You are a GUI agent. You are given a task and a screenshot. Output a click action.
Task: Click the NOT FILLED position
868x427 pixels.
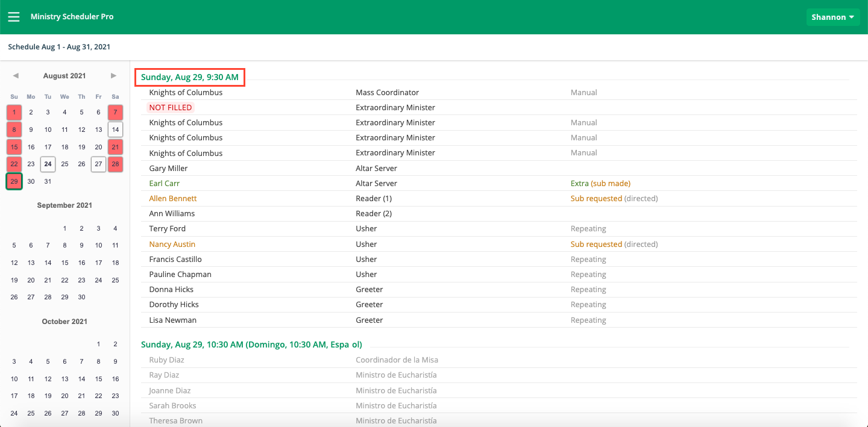[x=171, y=108]
